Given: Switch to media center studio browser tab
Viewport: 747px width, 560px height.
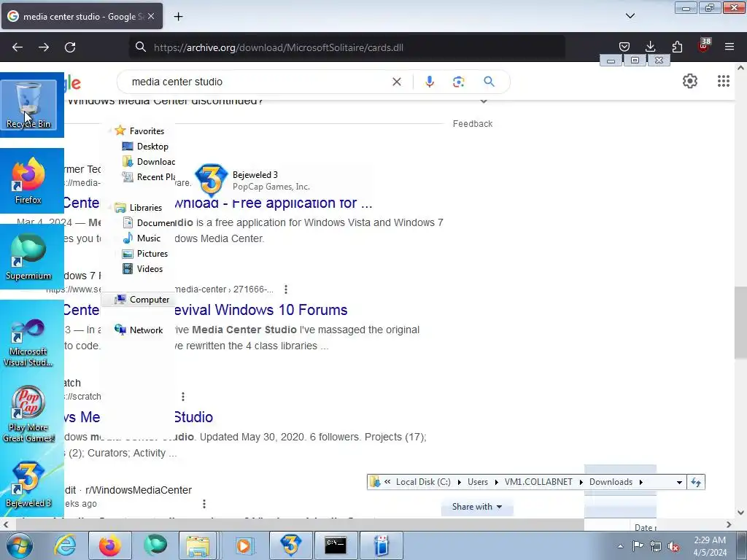Looking at the screenshot, I should [82, 16].
